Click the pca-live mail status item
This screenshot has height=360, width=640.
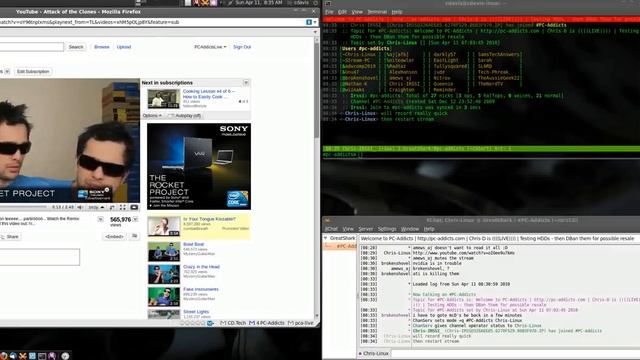click(301, 323)
